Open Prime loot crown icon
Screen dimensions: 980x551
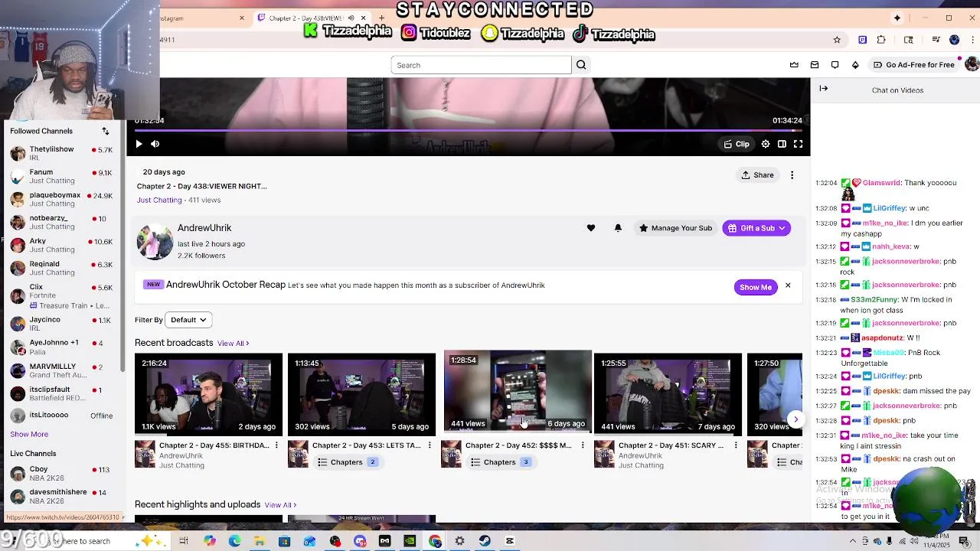click(x=794, y=65)
